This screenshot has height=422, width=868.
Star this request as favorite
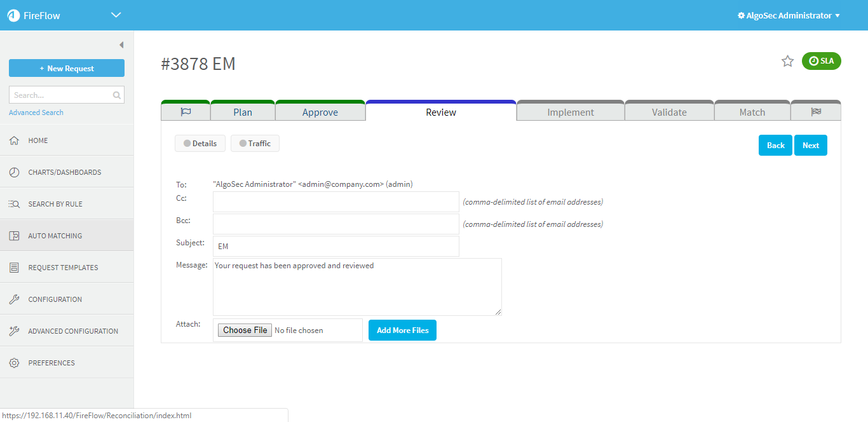click(x=787, y=61)
